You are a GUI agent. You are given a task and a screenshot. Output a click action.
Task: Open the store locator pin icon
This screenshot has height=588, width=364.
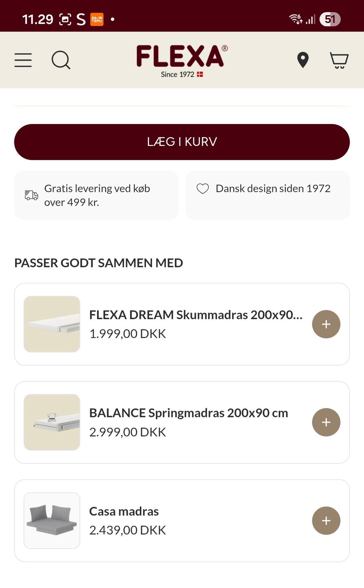[x=303, y=60]
